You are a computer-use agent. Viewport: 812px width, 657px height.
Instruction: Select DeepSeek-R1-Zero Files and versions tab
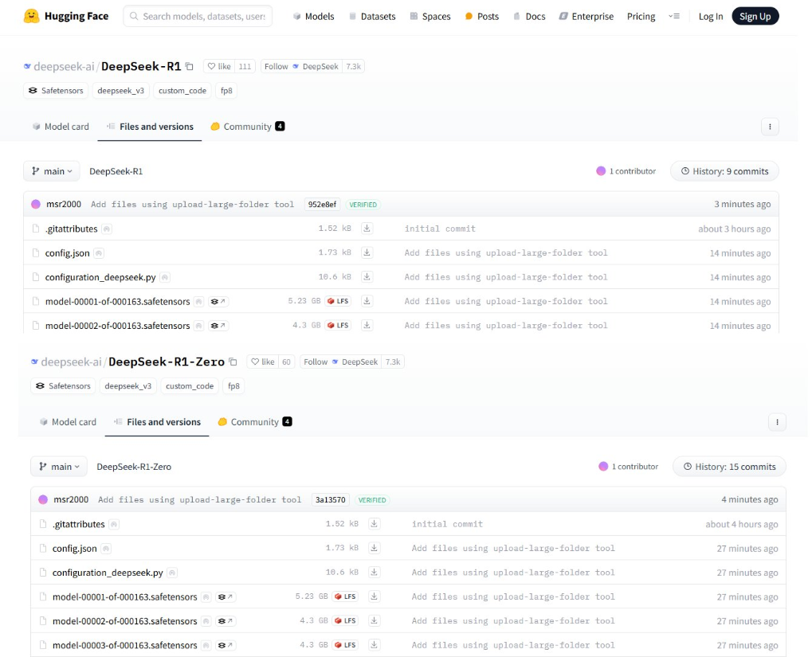pyautogui.click(x=157, y=422)
